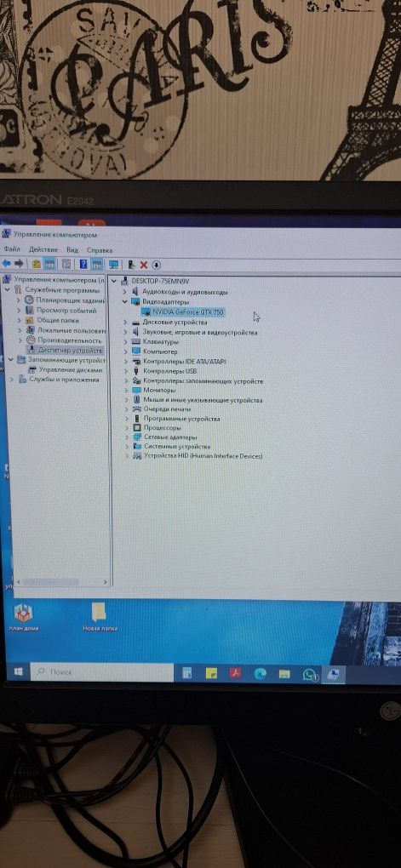This screenshot has width=401, height=868.
Task: Click the Поиск taskbar search box
Action: [x=102, y=672]
